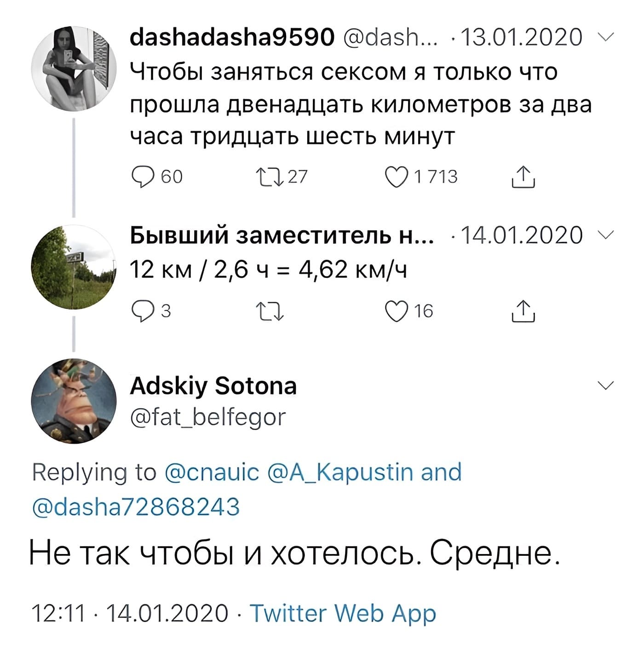
Task: Expand options for Бывший заместитель tweet
Action: (x=606, y=235)
